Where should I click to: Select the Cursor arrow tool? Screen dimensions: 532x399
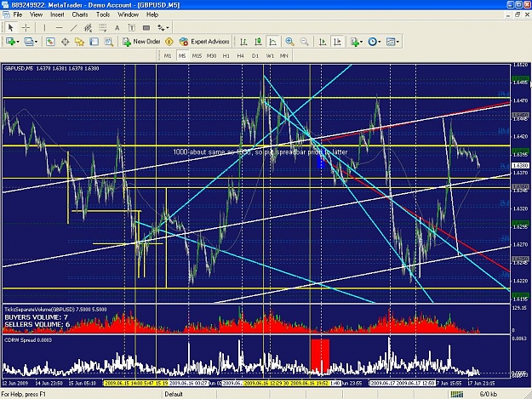10,28
